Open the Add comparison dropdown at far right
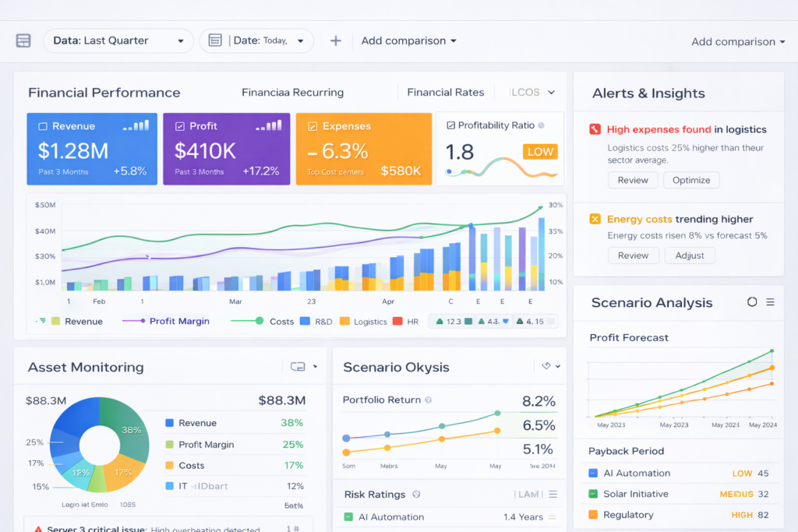This screenshot has height=532, width=798. [x=738, y=42]
